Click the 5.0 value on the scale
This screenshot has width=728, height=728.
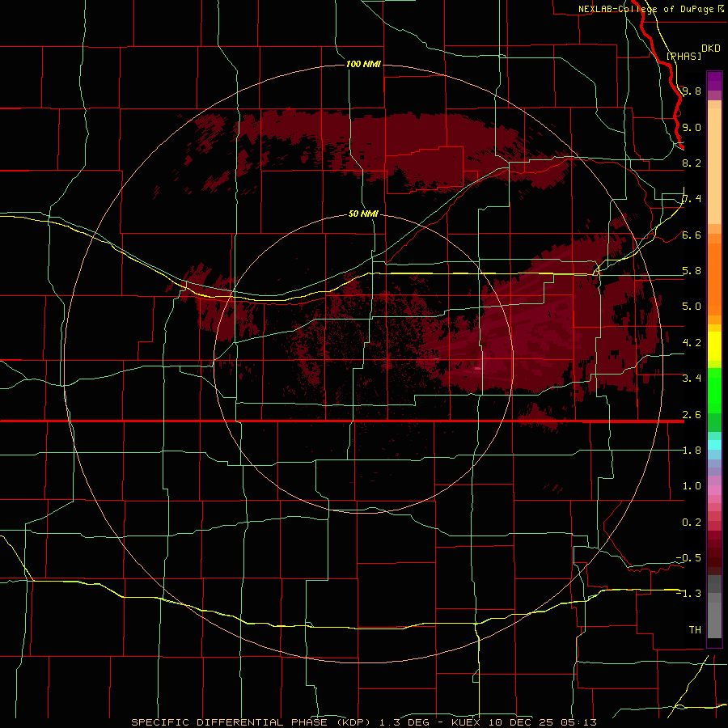pyautogui.click(x=692, y=307)
